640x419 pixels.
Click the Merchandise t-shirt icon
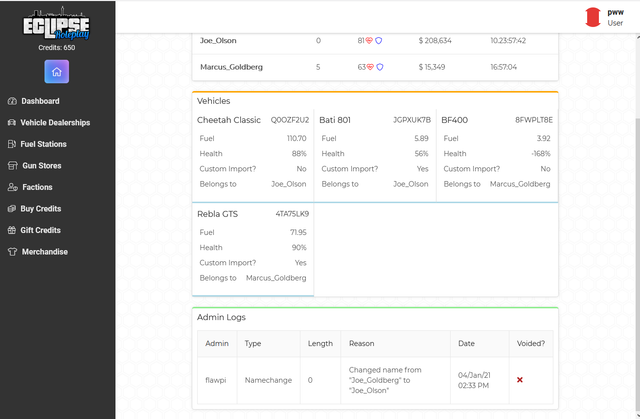pos(13,252)
